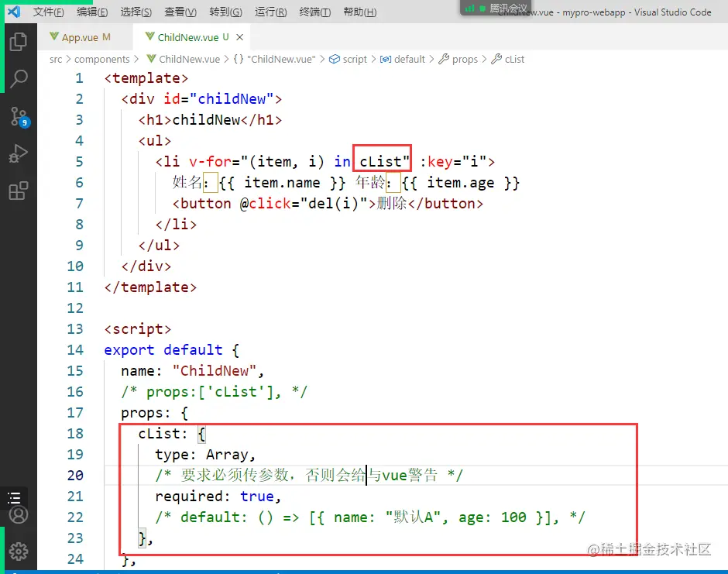The height and width of the screenshot is (574, 728).
Task: Click the cList: { declaration on line 18
Action: click(171, 433)
